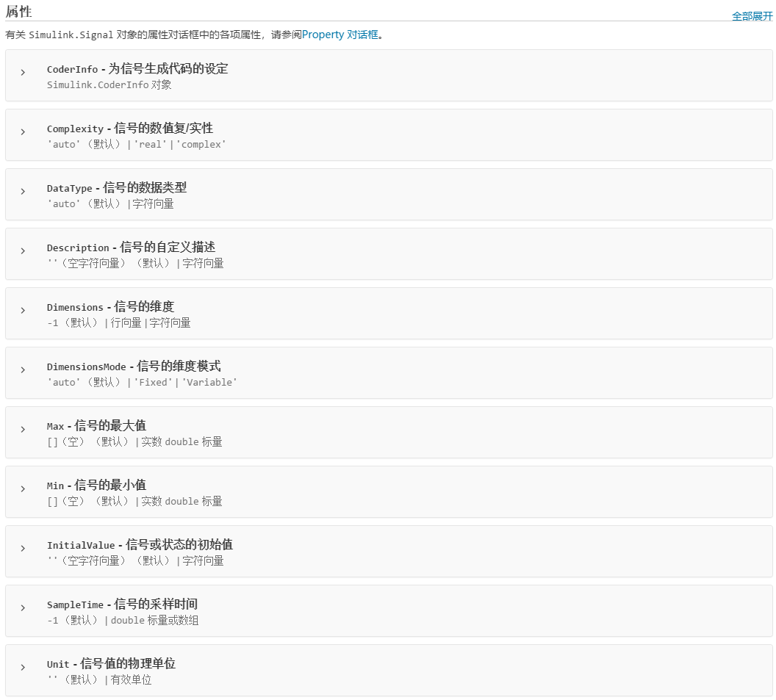Click the CoderInfo - 为信号生成代码的设定 heading
The image size is (776, 700).
coord(137,69)
